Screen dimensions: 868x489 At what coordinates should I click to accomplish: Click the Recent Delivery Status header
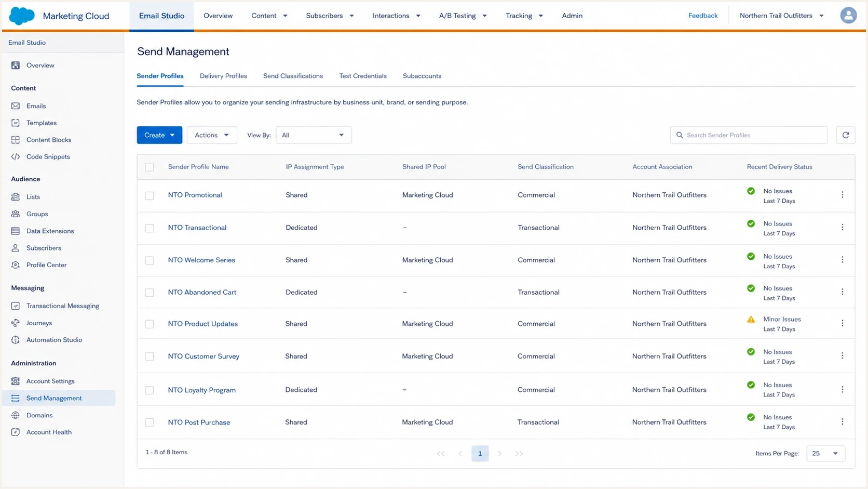pos(779,167)
